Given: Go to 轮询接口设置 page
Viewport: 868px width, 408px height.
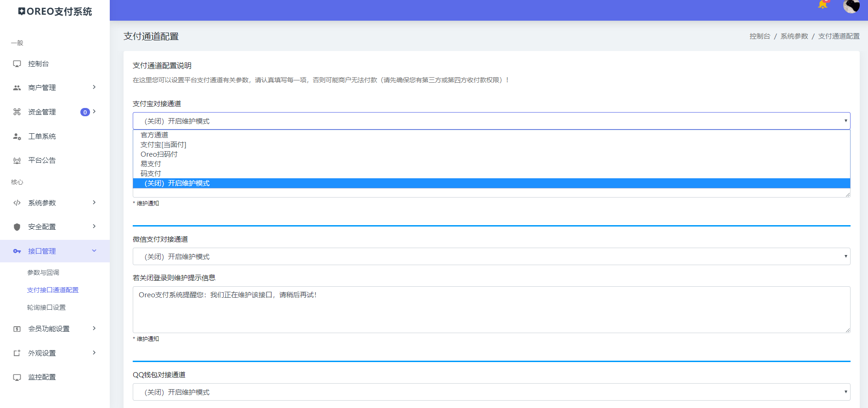Looking at the screenshot, I should pos(46,307).
